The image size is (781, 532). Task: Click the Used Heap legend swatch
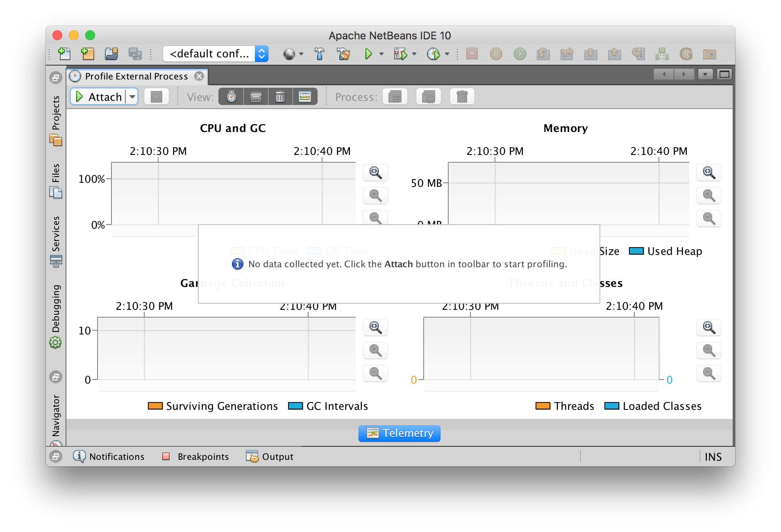pyautogui.click(x=636, y=251)
